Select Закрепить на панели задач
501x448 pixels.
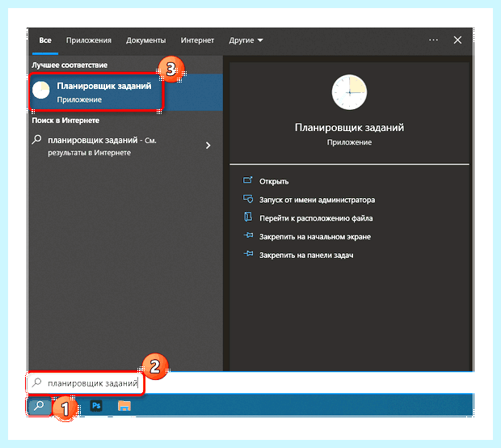(306, 256)
